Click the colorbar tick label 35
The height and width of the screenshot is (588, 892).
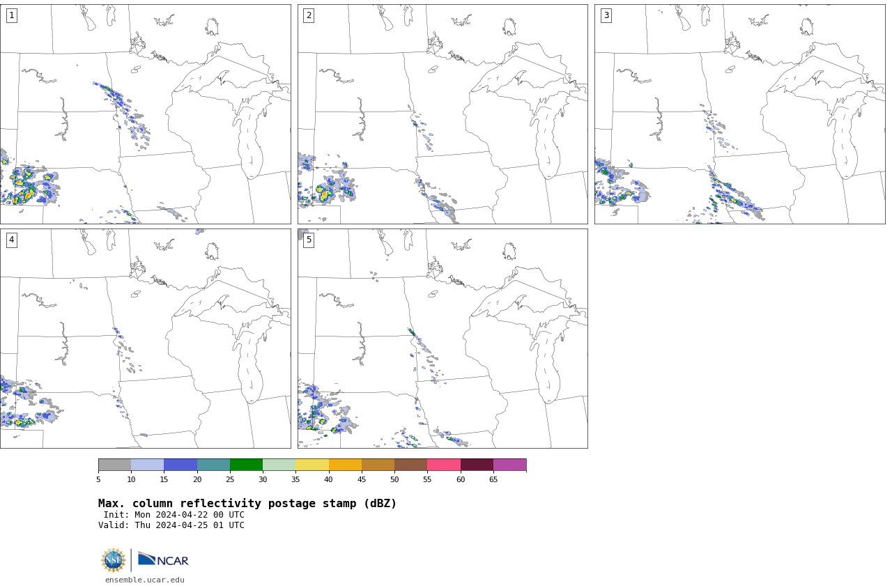tap(295, 479)
